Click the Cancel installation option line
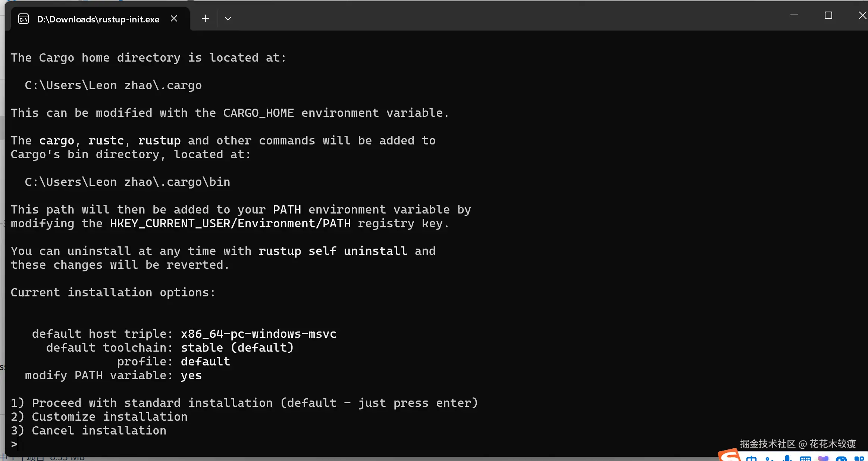The height and width of the screenshot is (461, 868). [88, 430]
